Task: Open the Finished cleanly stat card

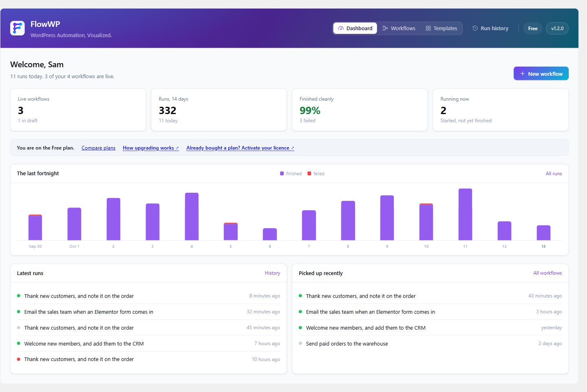Action: tap(360, 110)
